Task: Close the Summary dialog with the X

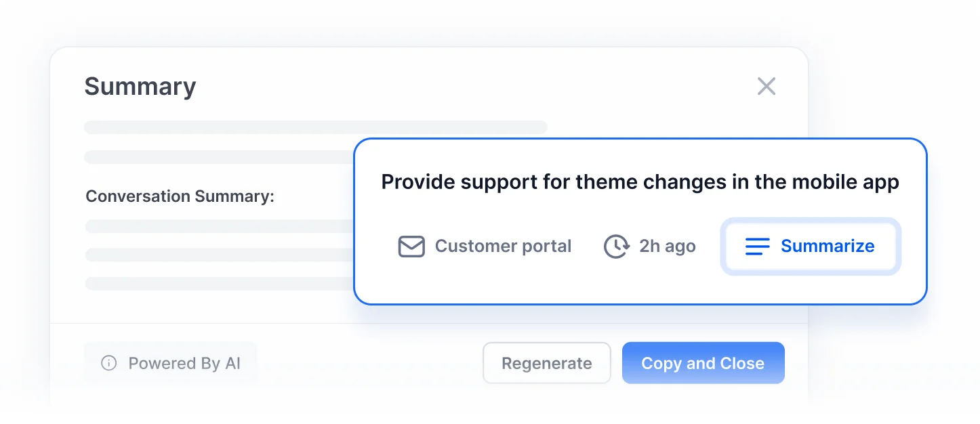Action: (x=766, y=86)
